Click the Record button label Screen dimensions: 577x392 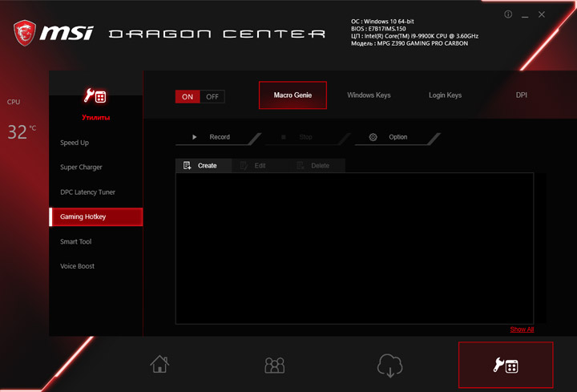click(x=220, y=137)
